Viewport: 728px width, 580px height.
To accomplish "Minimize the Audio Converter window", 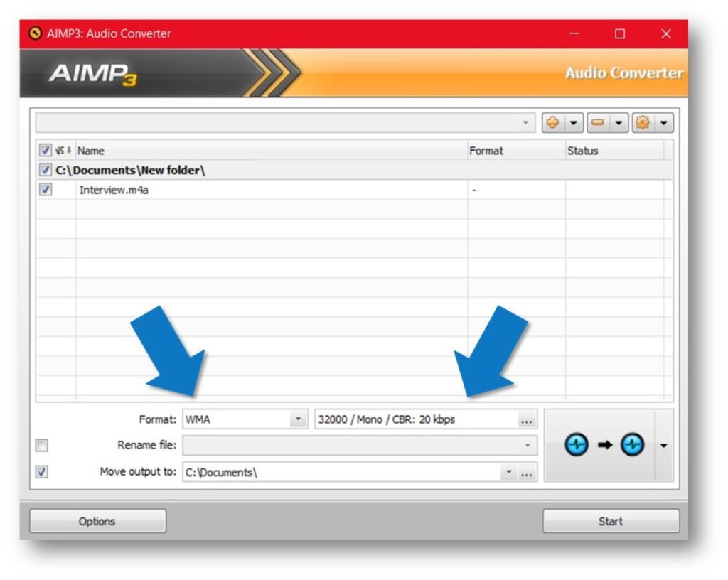I will tap(574, 34).
